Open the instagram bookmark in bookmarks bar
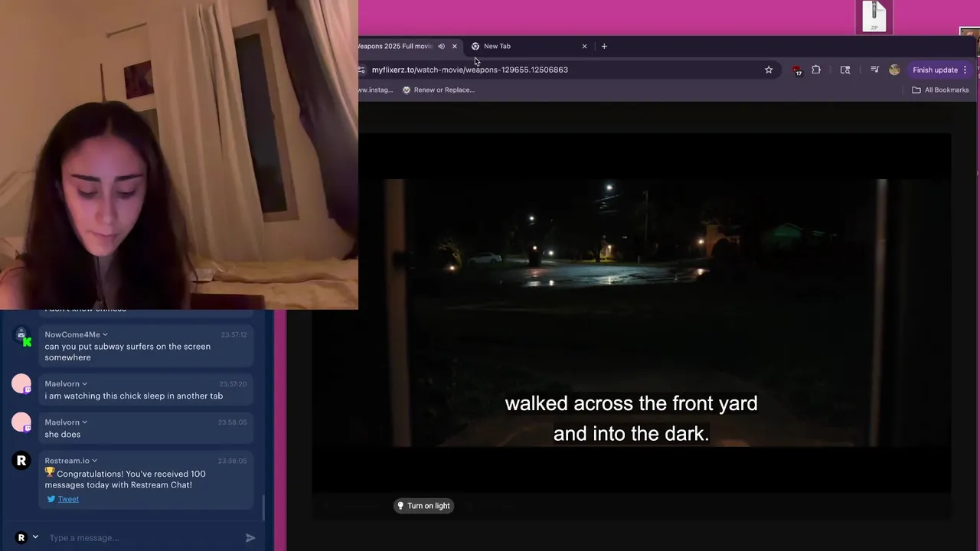 pyautogui.click(x=376, y=90)
